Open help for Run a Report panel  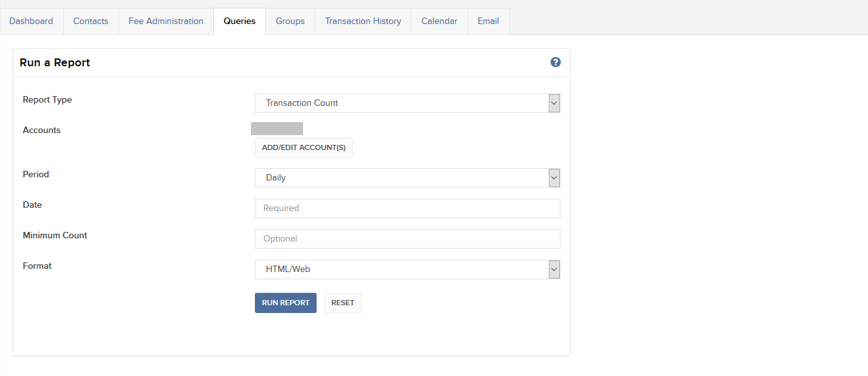(x=555, y=62)
